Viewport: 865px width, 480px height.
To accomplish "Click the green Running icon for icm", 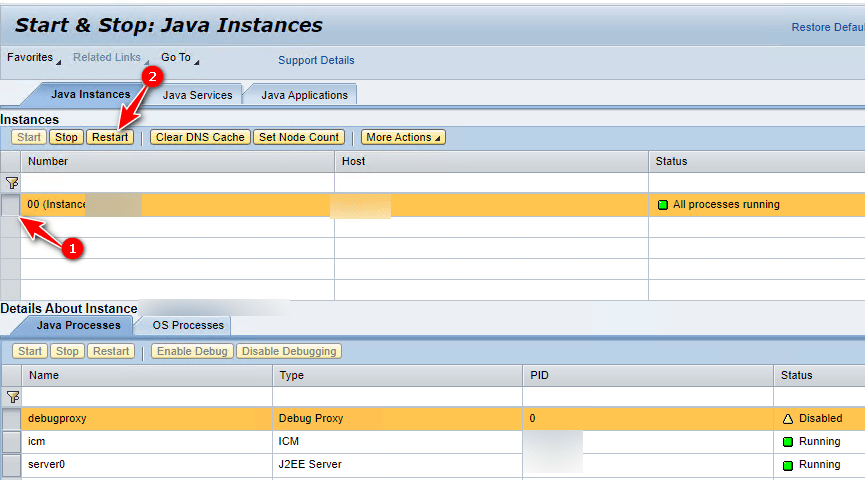I will click(x=787, y=442).
